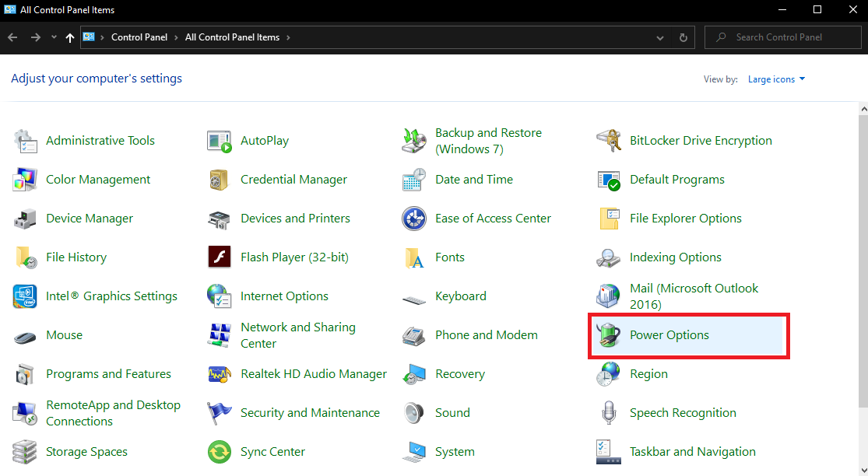868x476 pixels.
Task: Open File Explorer Options
Action: pos(687,218)
